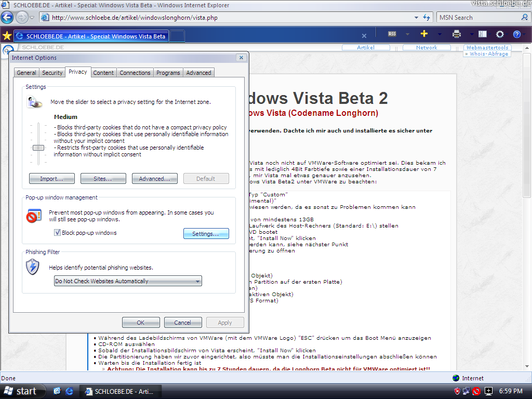Click the Apply button

coord(225,322)
